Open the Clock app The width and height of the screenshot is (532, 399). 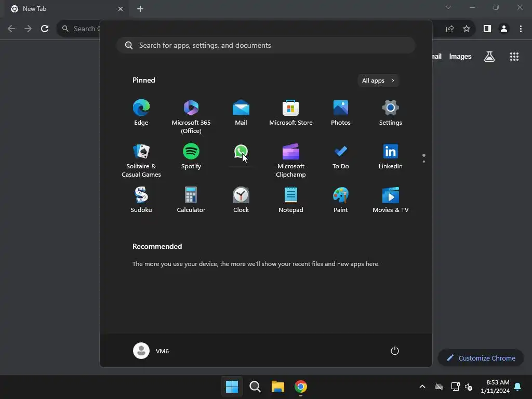pos(241,200)
